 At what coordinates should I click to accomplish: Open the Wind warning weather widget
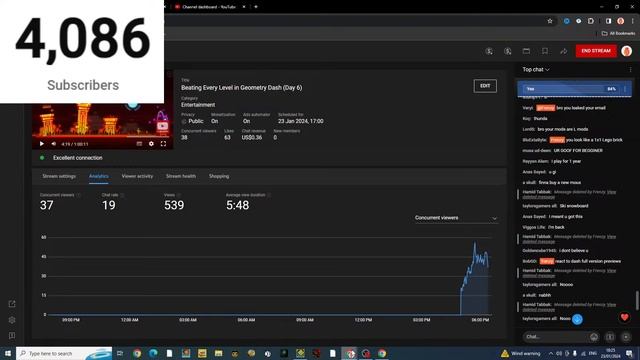tap(520, 353)
